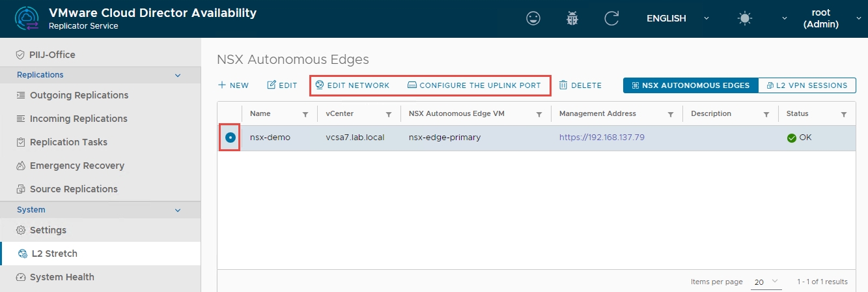Switch to L2 VPN Sessions tab

click(x=807, y=85)
